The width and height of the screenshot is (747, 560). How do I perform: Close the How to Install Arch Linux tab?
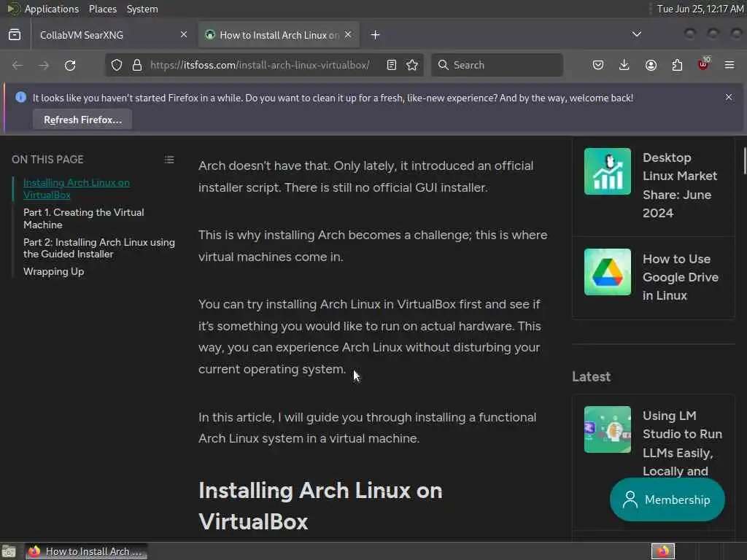[x=348, y=35]
